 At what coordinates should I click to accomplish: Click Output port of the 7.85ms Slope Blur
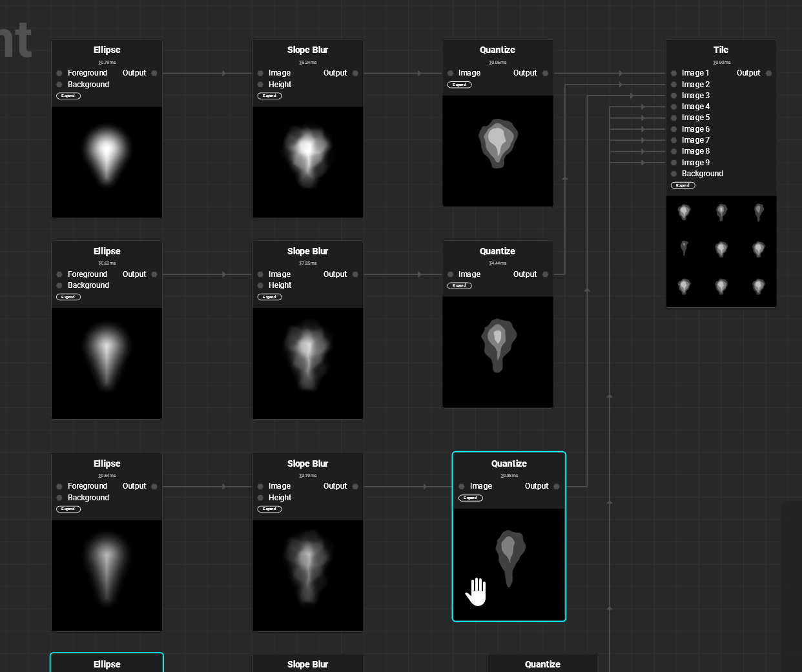point(355,274)
